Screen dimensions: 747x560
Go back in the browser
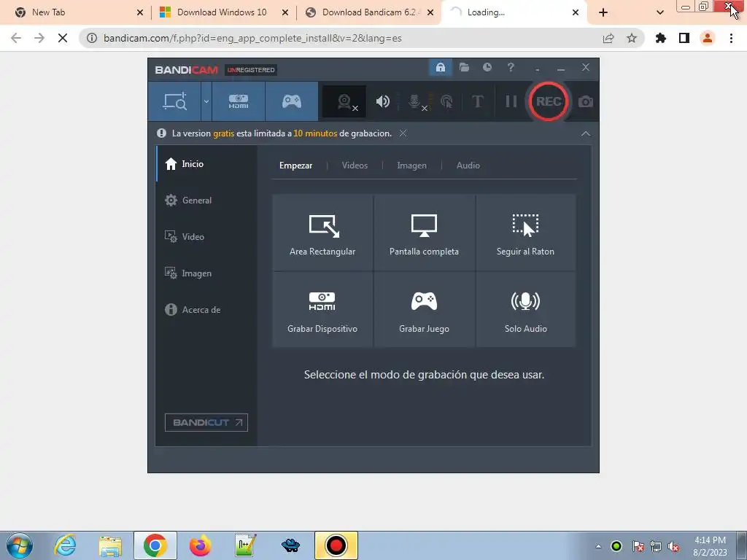click(16, 38)
